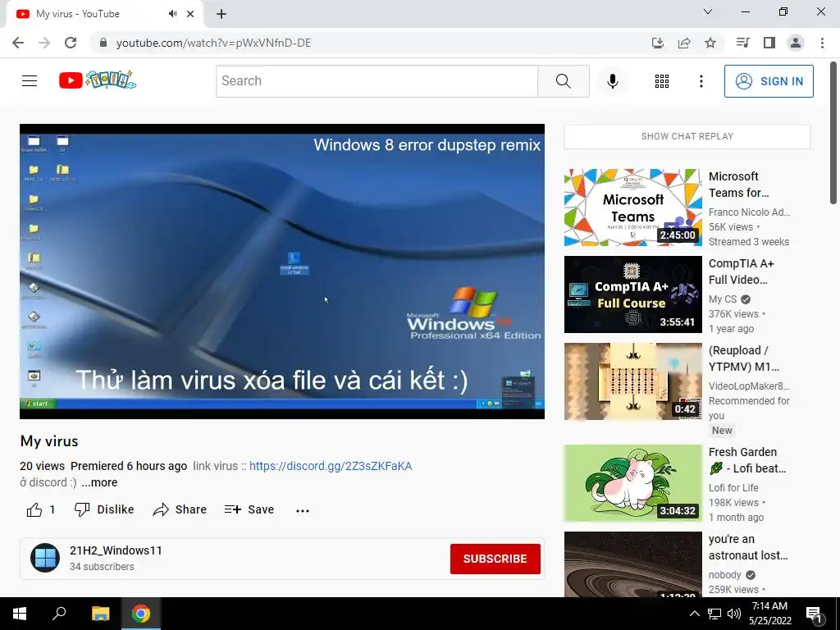The image size is (840, 630).
Task: Open Fresh Garden Lofi beat title
Action: point(747,460)
